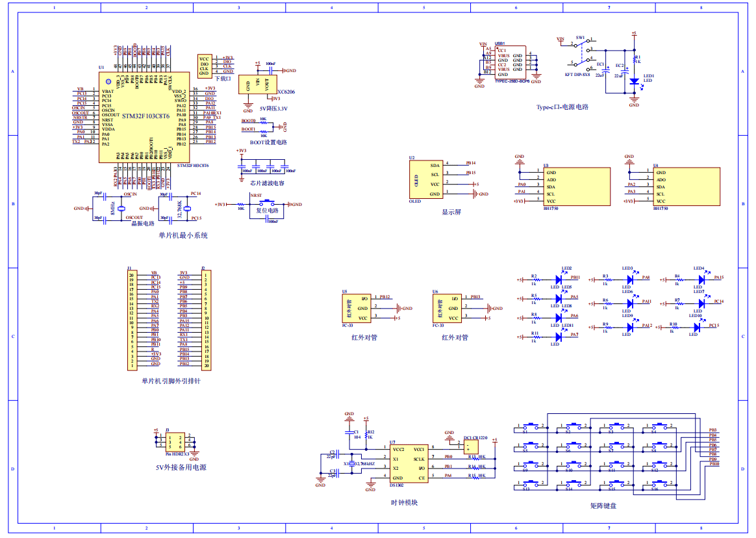Viewport: 756px width, 538px height.
Task: Click the DS1302 clock chip U7
Action: click(x=408, y=463)
